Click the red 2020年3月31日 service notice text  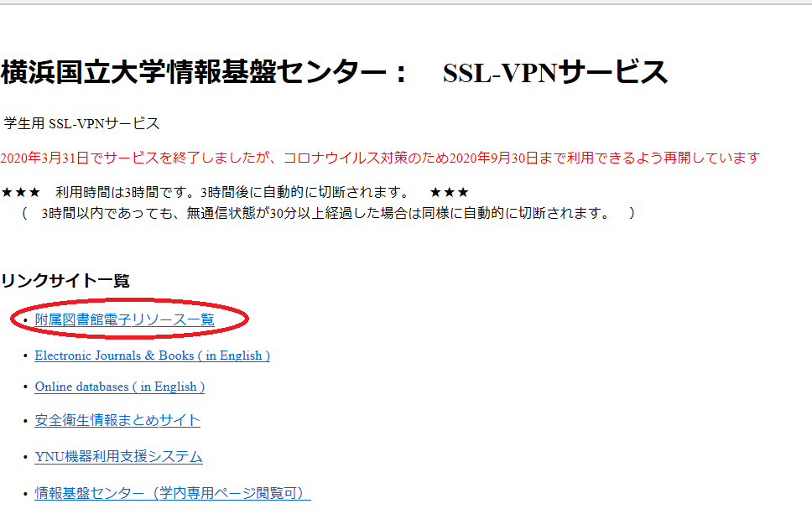click(380, 158)
